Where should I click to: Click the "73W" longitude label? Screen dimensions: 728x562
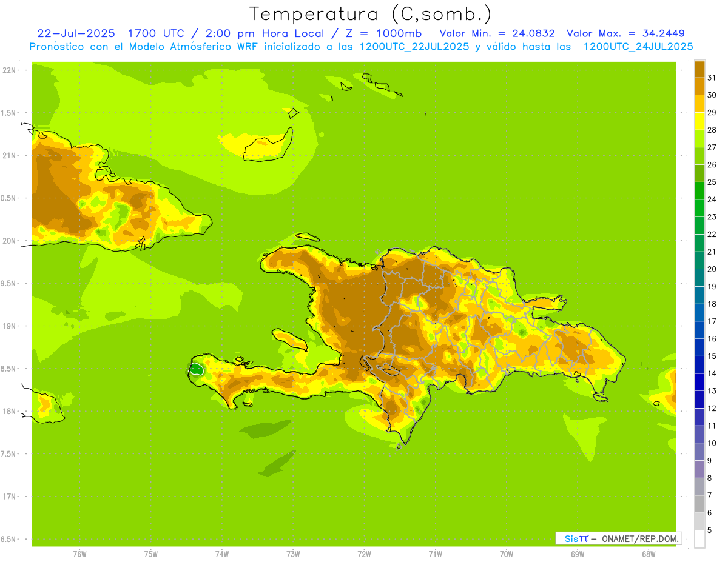pyautogui.click(x=293, y=554)
